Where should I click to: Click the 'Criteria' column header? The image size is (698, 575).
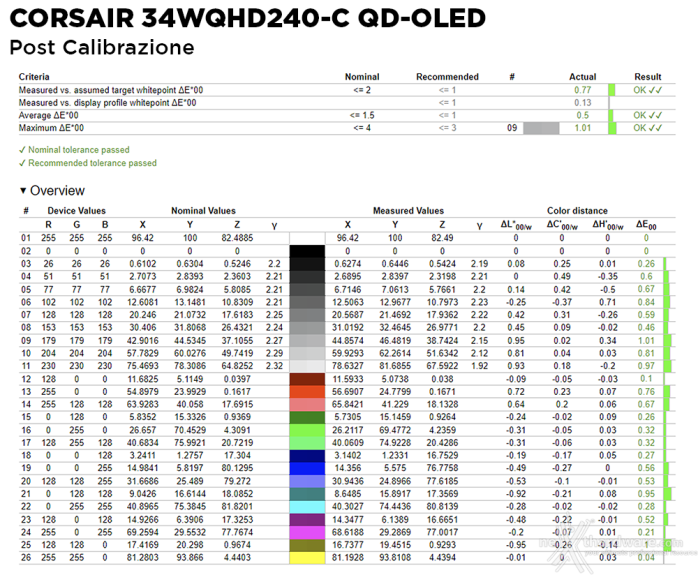(34, 77)
